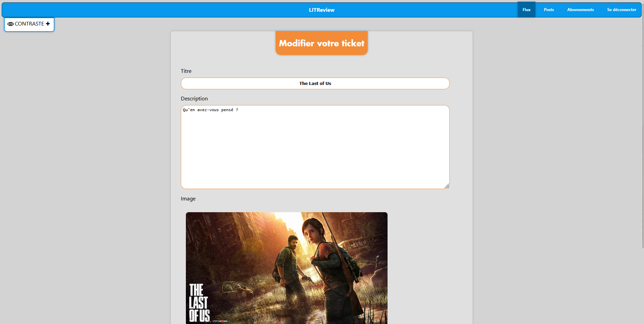Click the Naughty Dog logo on the cover
Viewport: 644px width, 324px height.
[220, 321]
